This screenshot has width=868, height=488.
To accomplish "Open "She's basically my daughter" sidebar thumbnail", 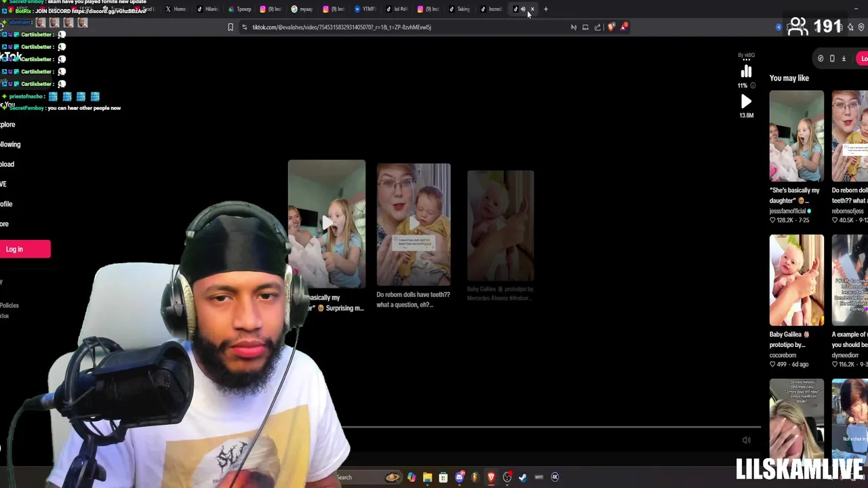I will (797, 136).
